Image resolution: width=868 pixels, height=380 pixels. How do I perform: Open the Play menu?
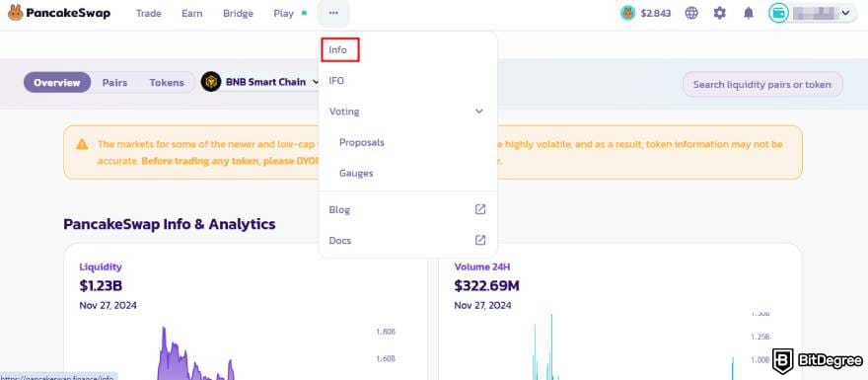283,13
